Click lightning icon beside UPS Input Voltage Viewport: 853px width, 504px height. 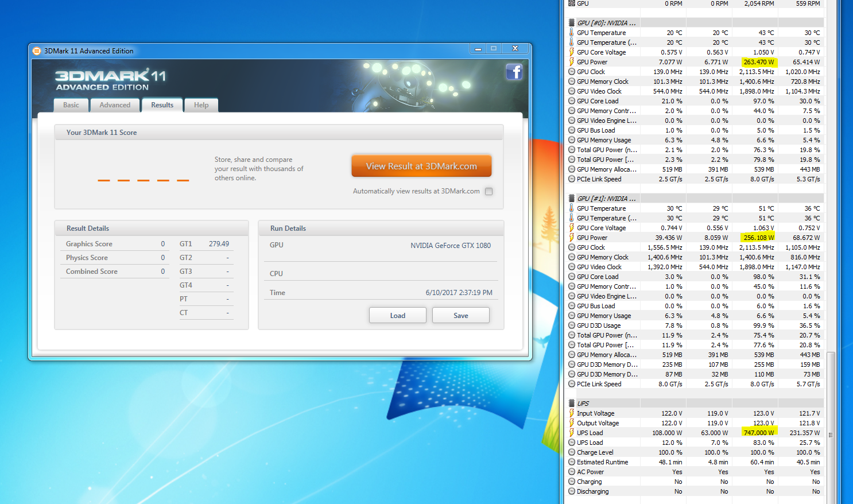(x=571, y=413)
